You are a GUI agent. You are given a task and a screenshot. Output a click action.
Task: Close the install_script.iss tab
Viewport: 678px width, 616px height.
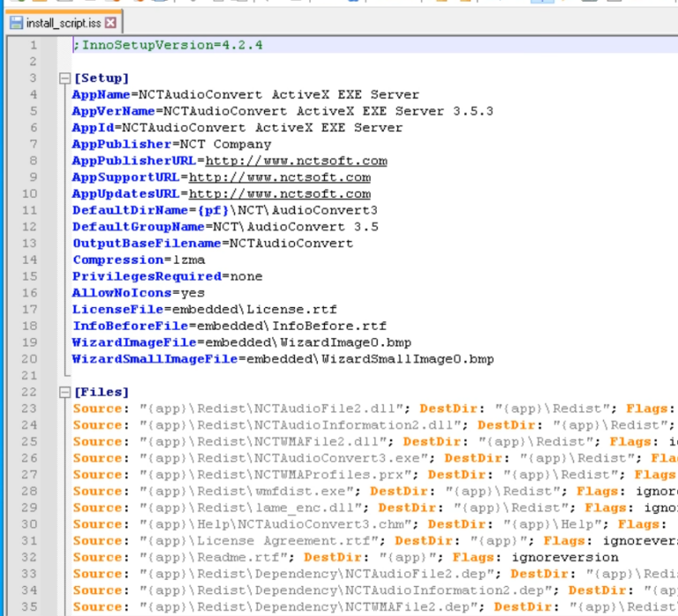coord(110,22)
